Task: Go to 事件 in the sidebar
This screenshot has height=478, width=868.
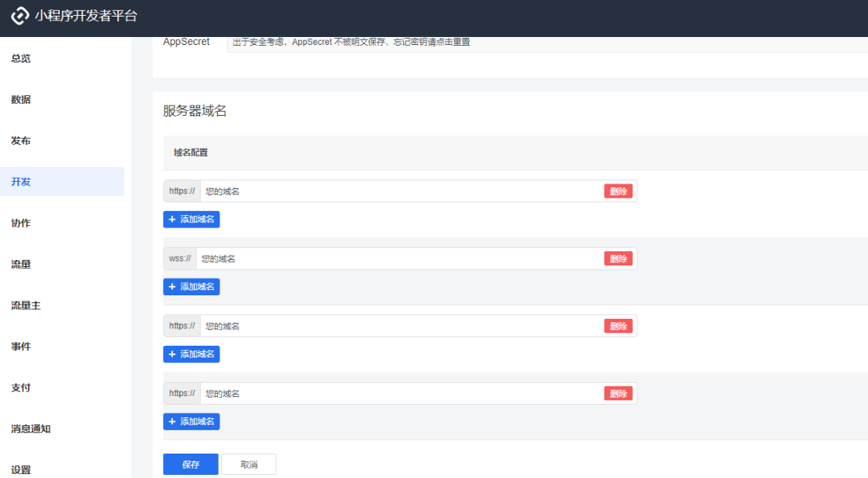Action: pyautogui.click(x=21, y=346)
